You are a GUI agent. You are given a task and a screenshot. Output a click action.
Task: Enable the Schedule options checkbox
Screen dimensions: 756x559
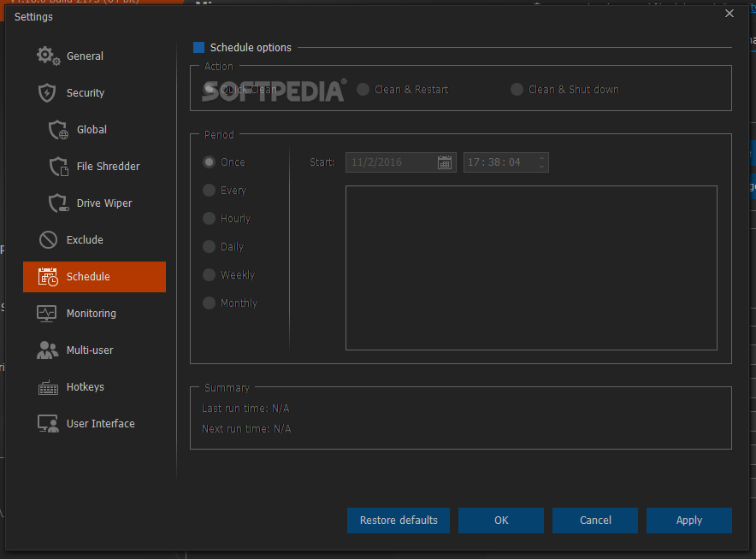coord(198,47)
